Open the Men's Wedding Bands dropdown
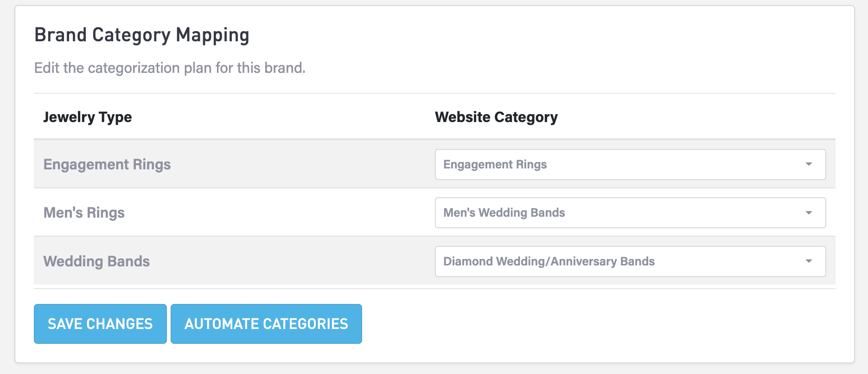Image resolution: width=868 pixels, height=374 pixels. click(630, 213)
